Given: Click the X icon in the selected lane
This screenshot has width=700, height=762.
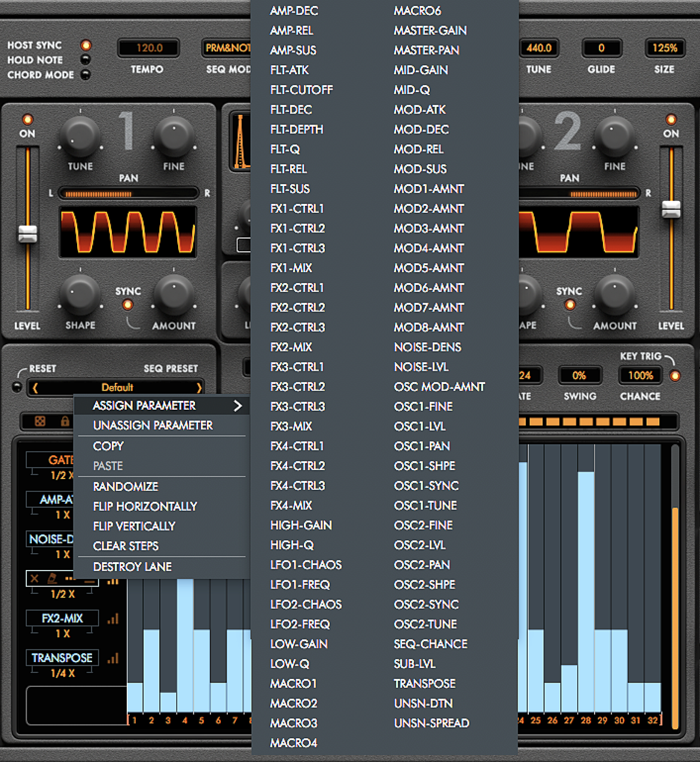Looking at the screenshot, I should (x=34, y=578).
